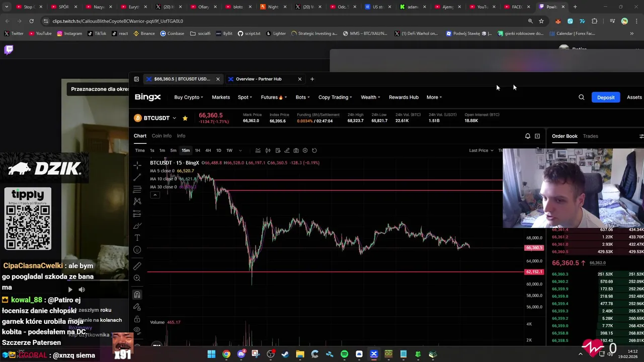Click the Deposit button
This screenshot has width=644, height=362.
tap(606, 97)
